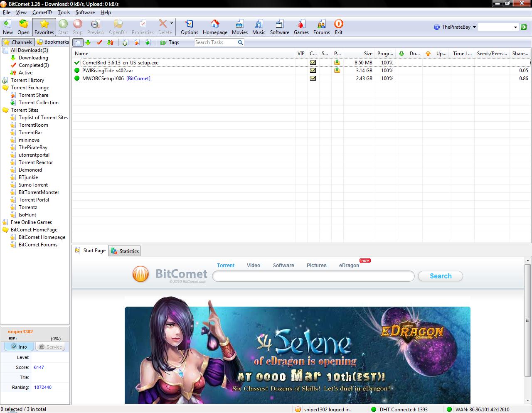
Task: Switch to the Channels tab
Action: point(18,42)
